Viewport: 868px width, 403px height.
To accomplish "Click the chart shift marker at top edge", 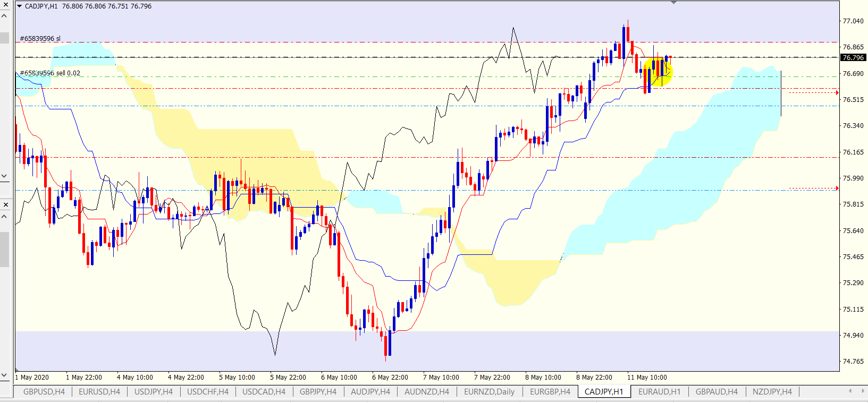I will (x=673, y=3).
